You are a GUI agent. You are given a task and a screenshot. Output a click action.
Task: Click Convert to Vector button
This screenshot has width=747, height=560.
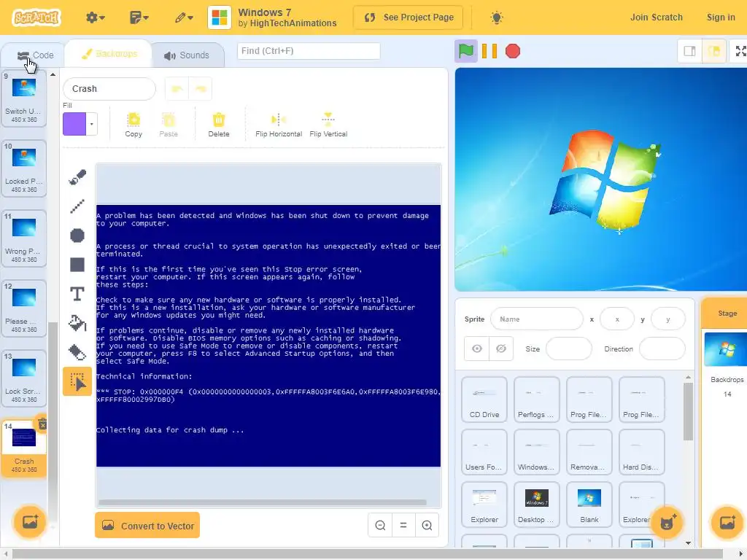tap(147, 525)
